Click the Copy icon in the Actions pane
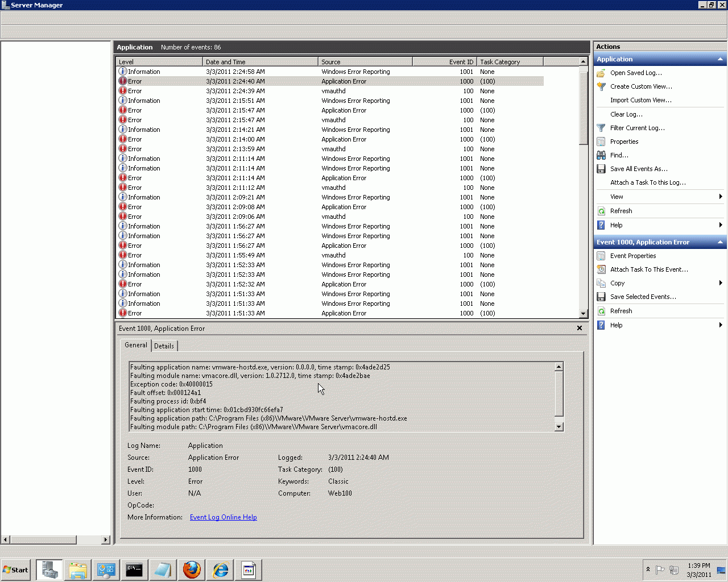The width and height of the screenshot is (728, 582). tap(601, 283)
